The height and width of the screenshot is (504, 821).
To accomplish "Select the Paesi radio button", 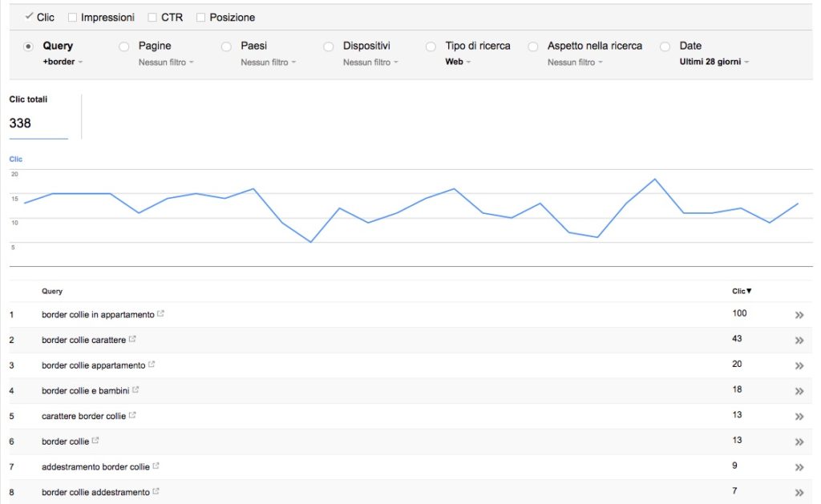I will pos(226,46).
